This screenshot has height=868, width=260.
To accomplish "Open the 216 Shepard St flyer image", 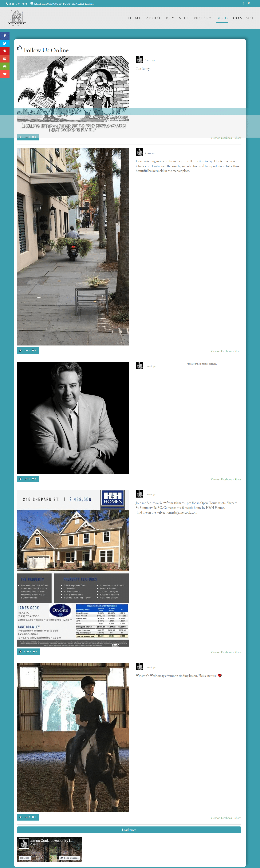I will point(73,568).
